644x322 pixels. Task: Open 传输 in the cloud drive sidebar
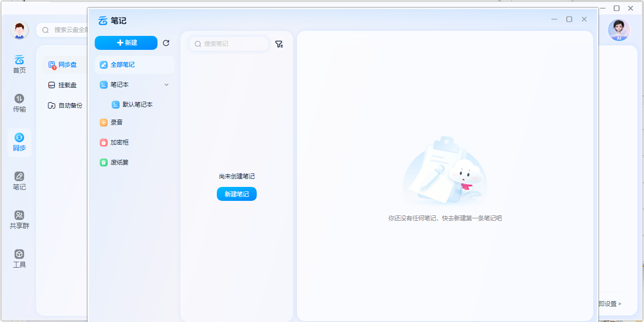pos(19,104)
